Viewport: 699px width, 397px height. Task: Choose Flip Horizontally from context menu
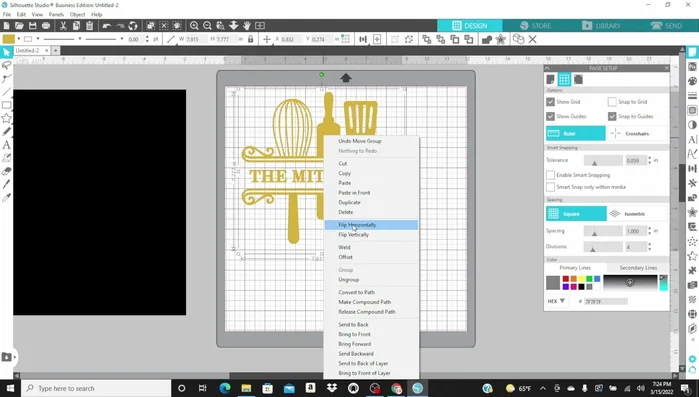(371, 225)
